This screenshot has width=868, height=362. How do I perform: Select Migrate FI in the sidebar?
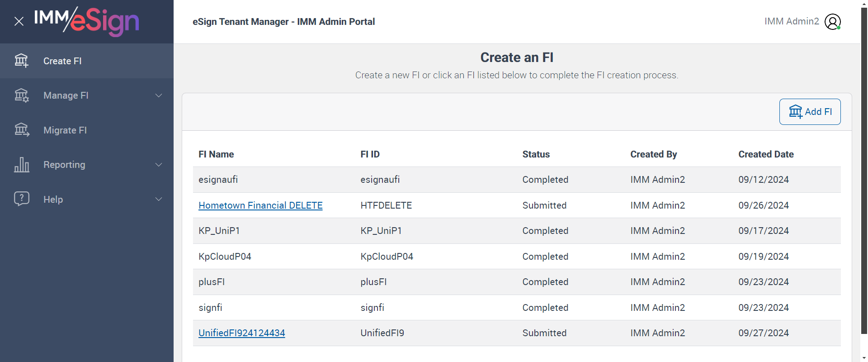click(65, 130)
